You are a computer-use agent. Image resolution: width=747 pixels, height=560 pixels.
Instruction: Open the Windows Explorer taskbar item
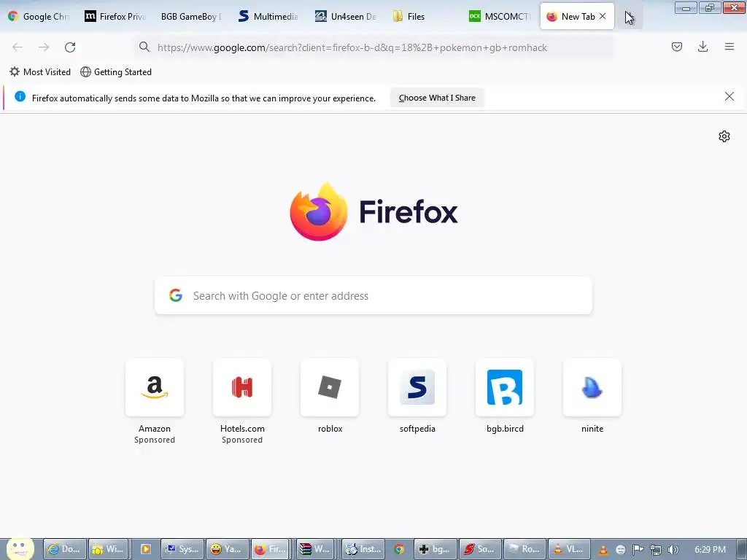click(108, 549)
